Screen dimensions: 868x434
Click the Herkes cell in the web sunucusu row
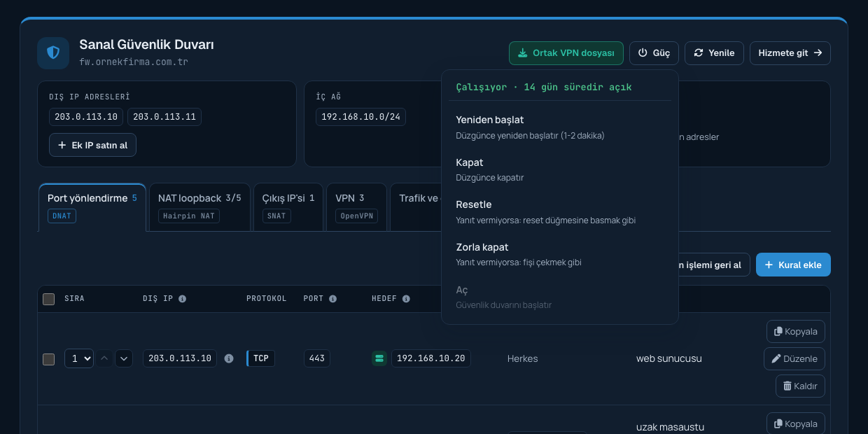(523, 359)
